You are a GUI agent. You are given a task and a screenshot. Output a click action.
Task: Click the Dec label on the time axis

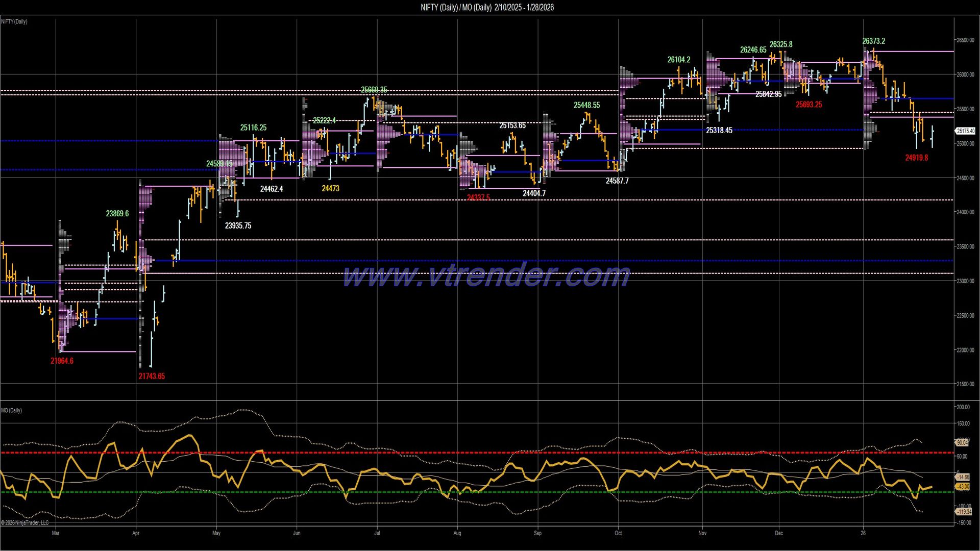click(779, 533)
